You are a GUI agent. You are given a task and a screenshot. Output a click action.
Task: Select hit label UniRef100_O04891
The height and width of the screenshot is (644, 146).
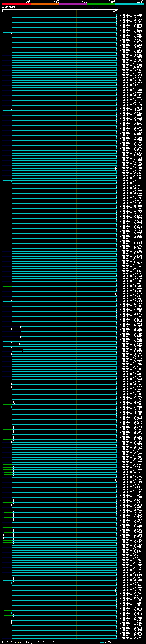131,151
